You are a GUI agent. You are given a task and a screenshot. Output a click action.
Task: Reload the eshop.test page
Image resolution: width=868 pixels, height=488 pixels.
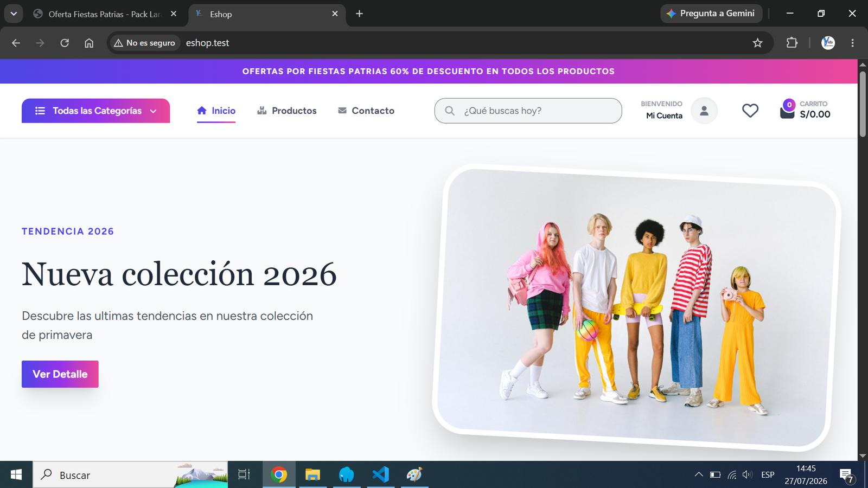click(x=65, y=43)
